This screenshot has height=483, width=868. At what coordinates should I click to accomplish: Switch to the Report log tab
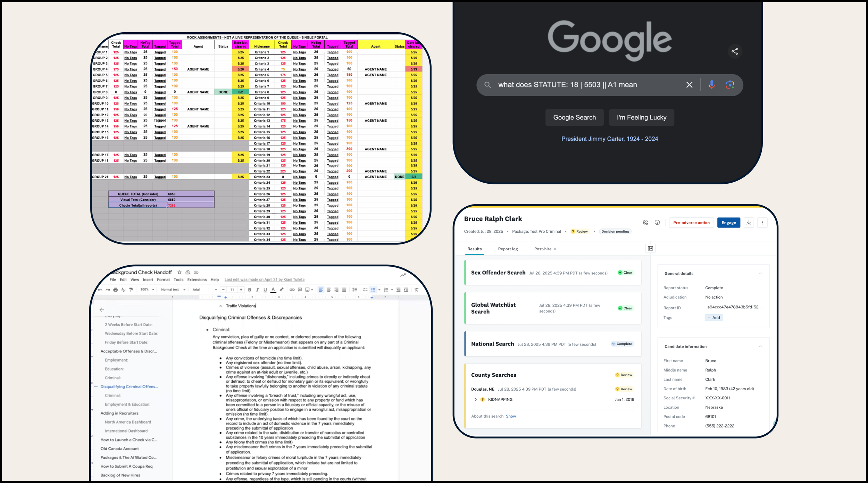click(508, 249)
